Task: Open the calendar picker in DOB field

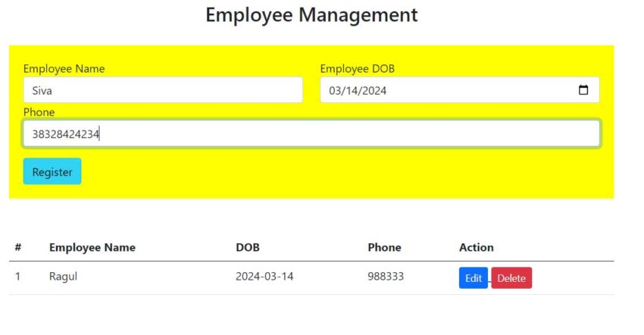Action: coord(583,90)
